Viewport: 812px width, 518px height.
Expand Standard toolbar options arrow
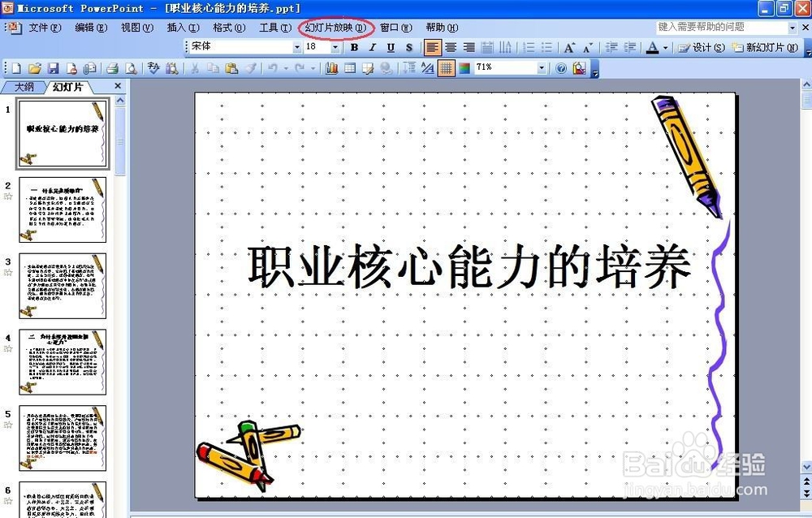(594, 70)
